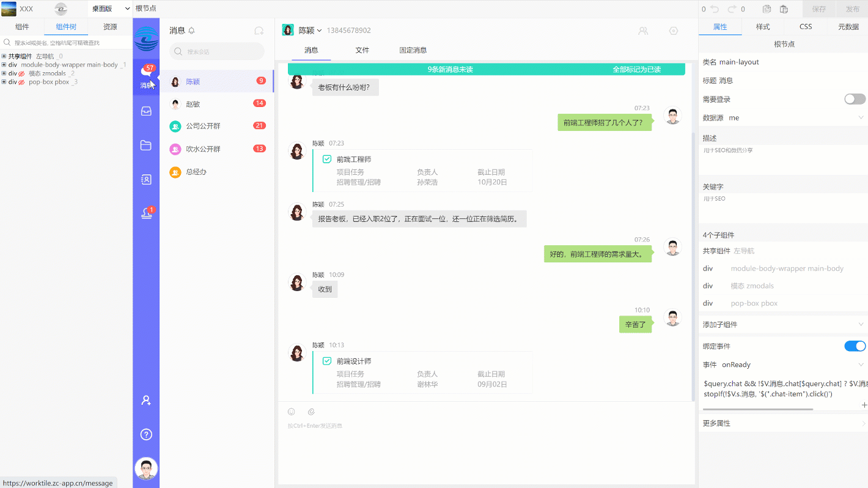Switch to the 组件 tab
868x488 pixels.
point(22,27)
